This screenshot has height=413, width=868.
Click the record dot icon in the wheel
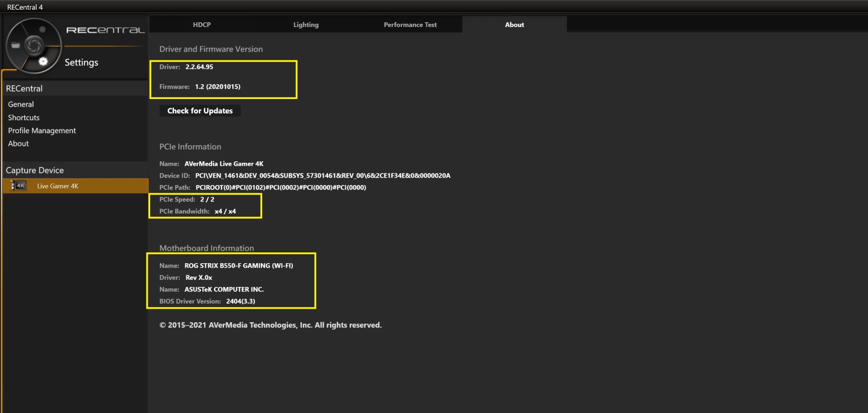tap(43, 29)
